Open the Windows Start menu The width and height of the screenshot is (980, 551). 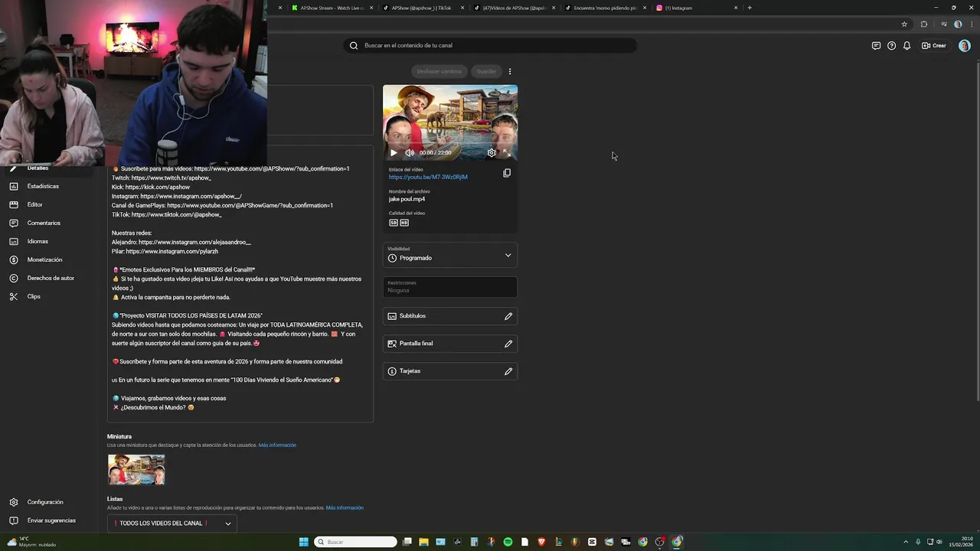coord(304,542)
